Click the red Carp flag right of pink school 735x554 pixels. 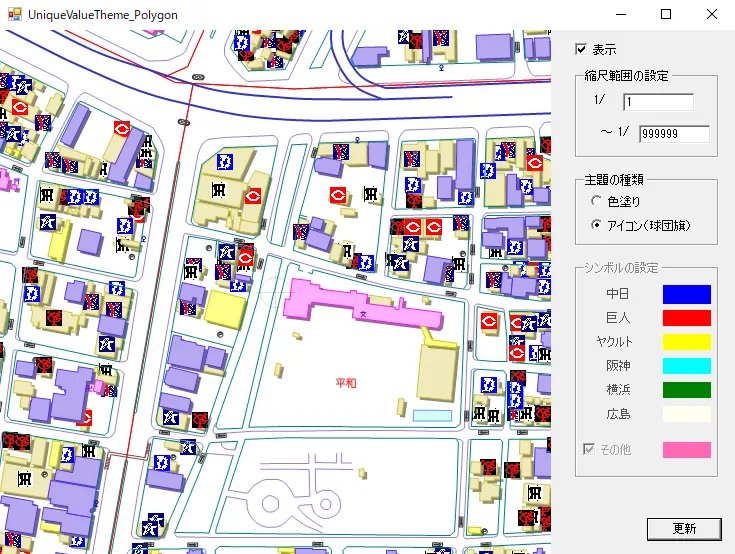(x=490, y=322)
